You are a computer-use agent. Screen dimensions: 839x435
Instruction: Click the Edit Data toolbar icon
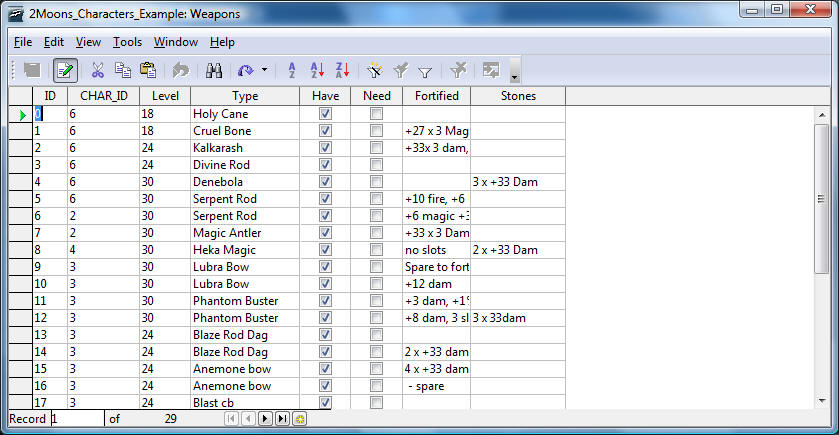tap(65, 70)
